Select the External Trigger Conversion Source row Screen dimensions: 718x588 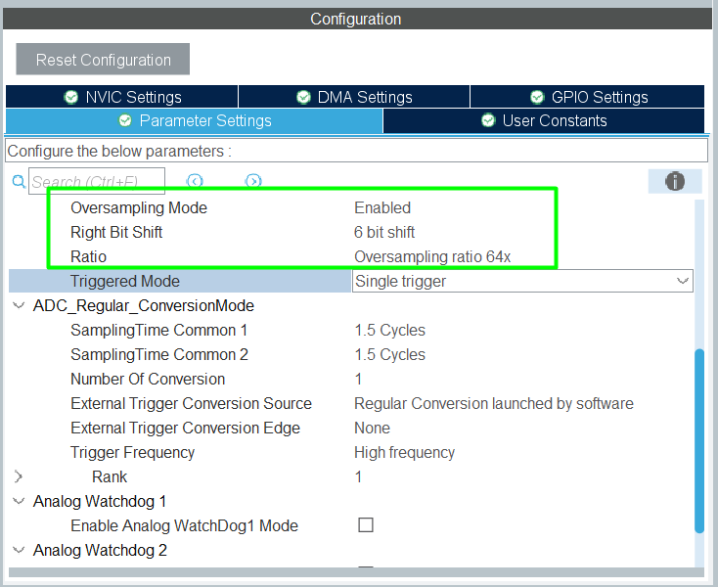click(191, 403)
